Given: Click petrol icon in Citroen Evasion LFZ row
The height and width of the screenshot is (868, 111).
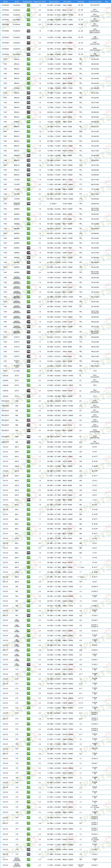Looking at the screenshot, I should [28, 5].
